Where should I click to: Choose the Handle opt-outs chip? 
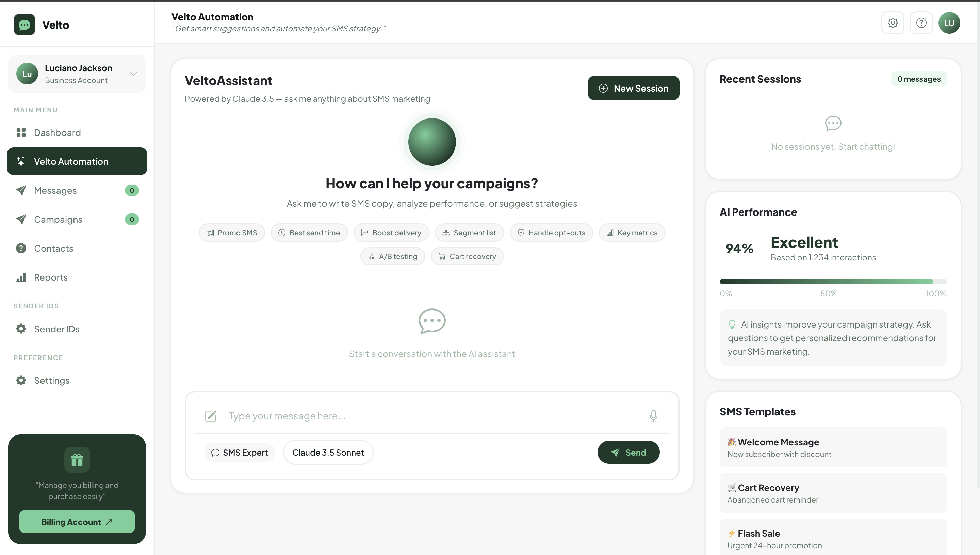click(551, 233)
